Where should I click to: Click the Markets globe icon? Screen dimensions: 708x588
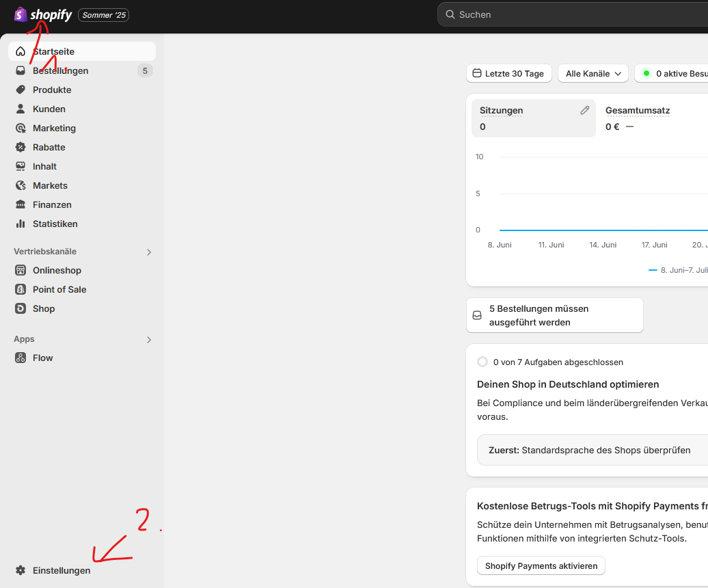coord(21,185)
